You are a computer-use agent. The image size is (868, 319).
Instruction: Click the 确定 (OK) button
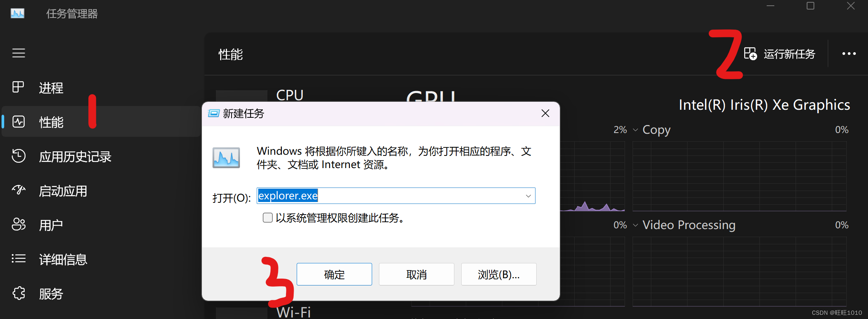tap(334, 274)
